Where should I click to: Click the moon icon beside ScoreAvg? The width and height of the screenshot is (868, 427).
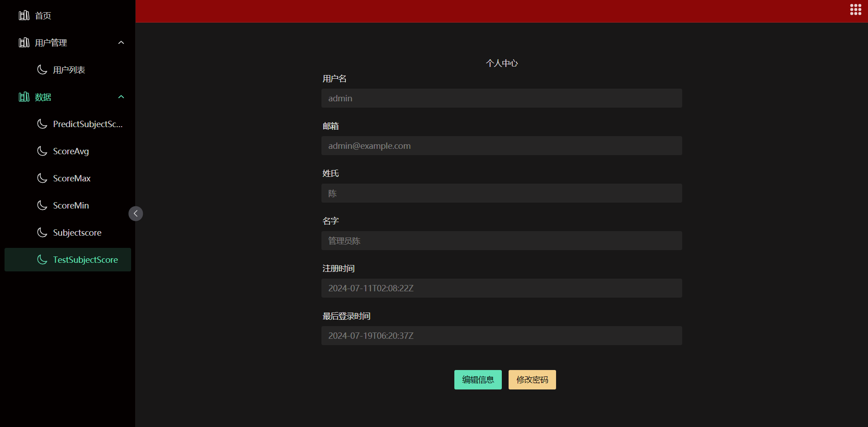pos(42,151)
